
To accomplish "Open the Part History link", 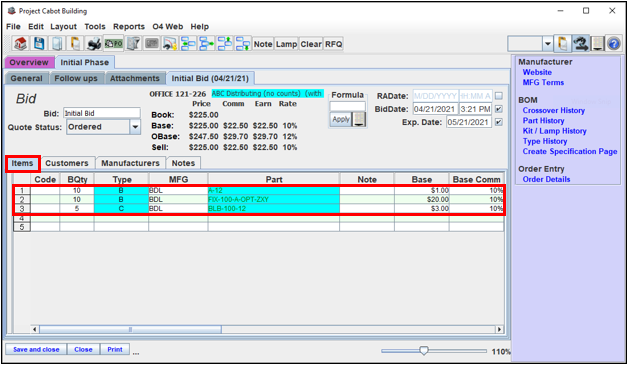I will [x=543, y=121].
